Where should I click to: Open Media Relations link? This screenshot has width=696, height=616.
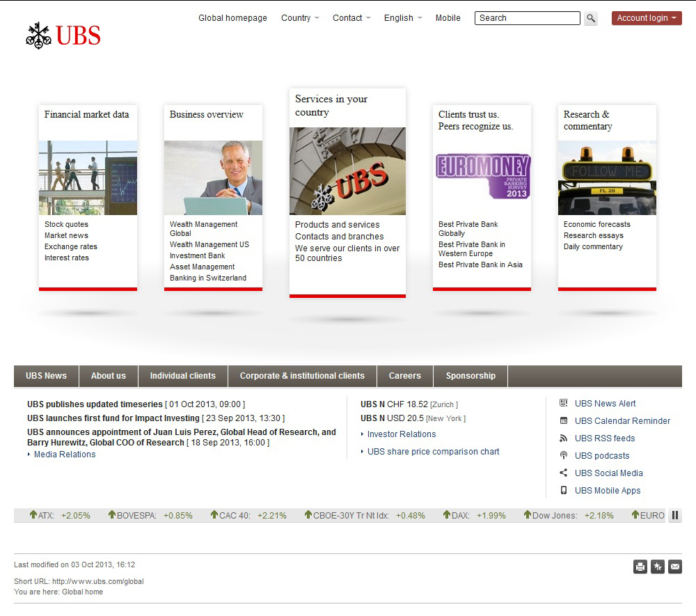pyautogui.click(x=65, y=455)
